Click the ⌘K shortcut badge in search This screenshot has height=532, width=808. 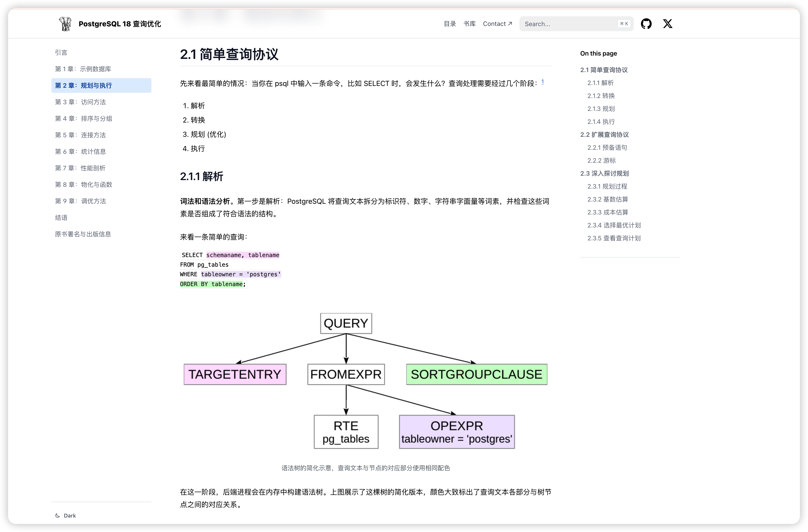point(624,24)
